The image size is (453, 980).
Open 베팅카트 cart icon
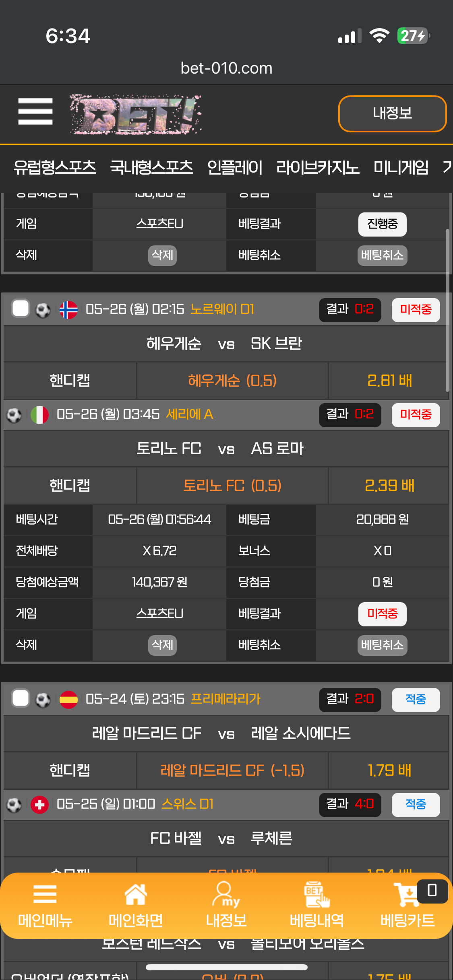click(x=407, y=905)
